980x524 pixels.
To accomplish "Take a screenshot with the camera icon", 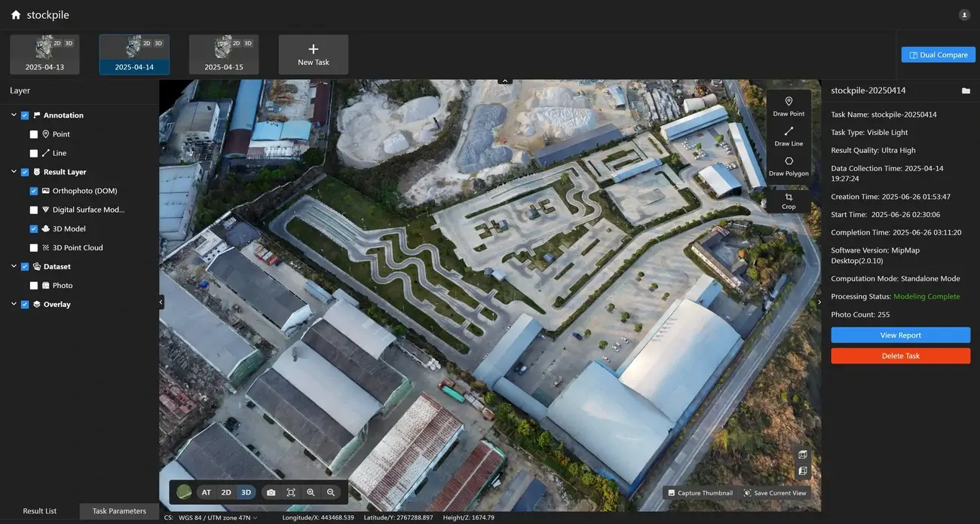I will point(271,492).
